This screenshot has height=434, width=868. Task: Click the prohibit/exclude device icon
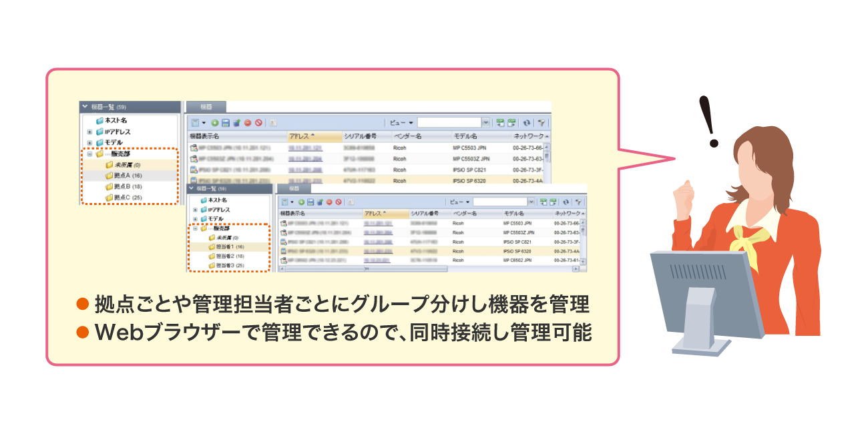pyautogui.click(x=258, y=124)
